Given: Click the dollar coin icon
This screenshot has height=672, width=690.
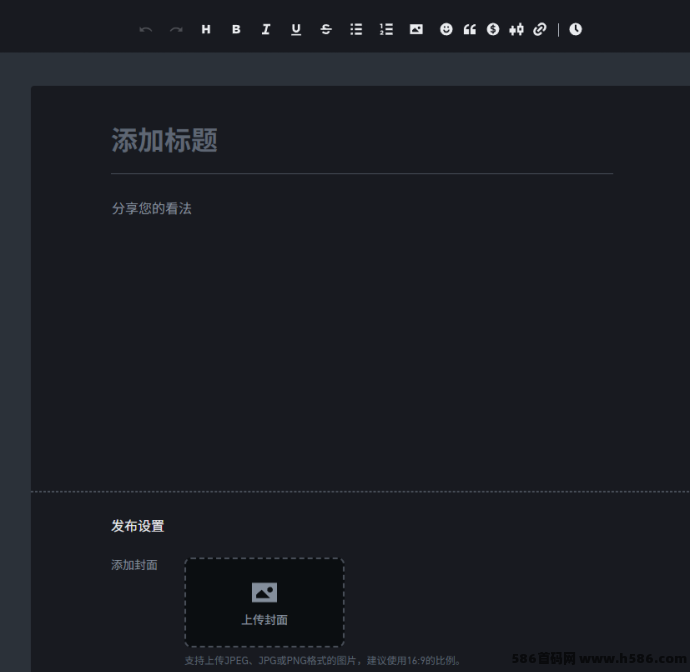Looking at the screenshot, I should point(493,29).
